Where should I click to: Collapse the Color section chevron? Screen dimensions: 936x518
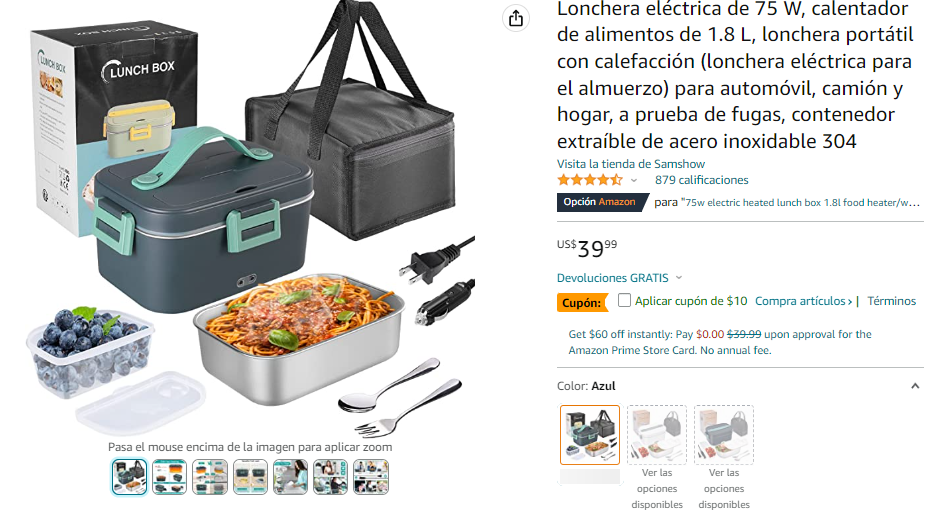pos(915,386)
